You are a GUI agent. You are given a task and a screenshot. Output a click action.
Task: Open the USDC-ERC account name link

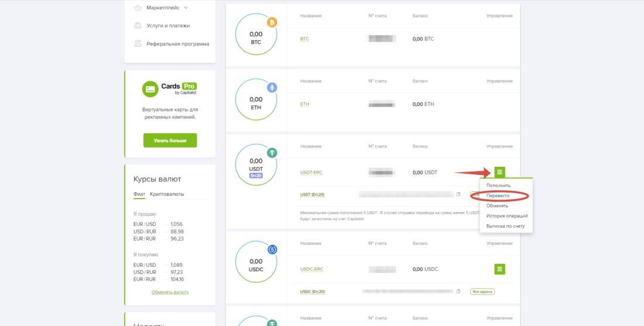311,269
